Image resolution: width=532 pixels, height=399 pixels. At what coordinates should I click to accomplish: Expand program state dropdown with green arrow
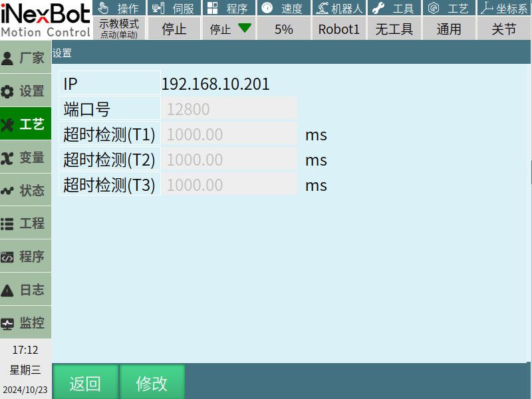229,29
